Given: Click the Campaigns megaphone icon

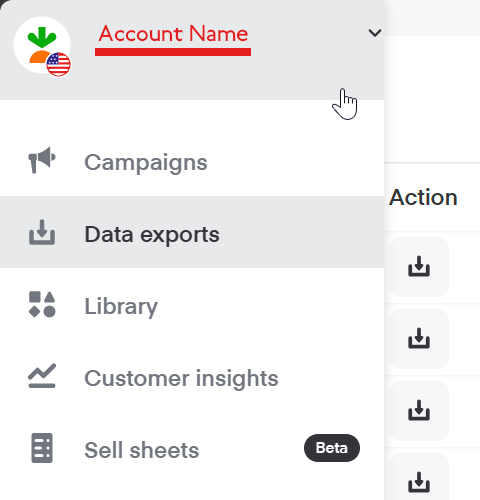Looking at the screenshot, I should pos(42,160).
